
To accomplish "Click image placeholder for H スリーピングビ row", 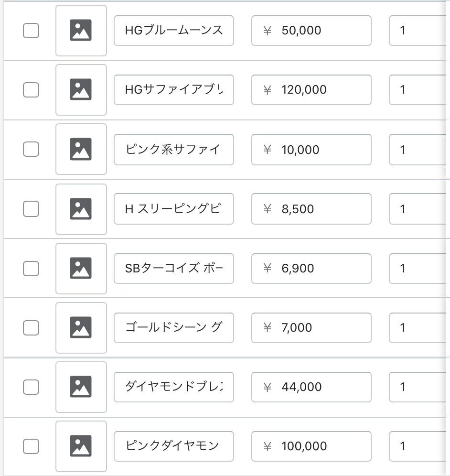I will coord(81,209).
